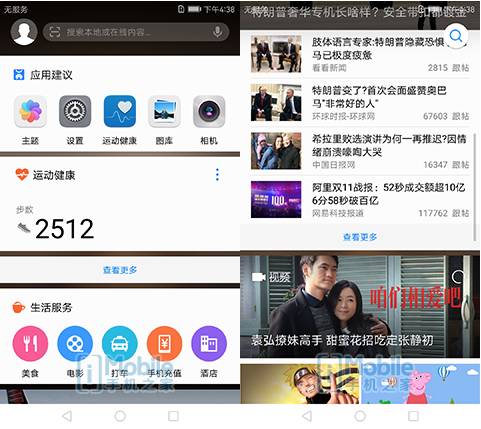Tap the news list scrollbar

(475, 187)
